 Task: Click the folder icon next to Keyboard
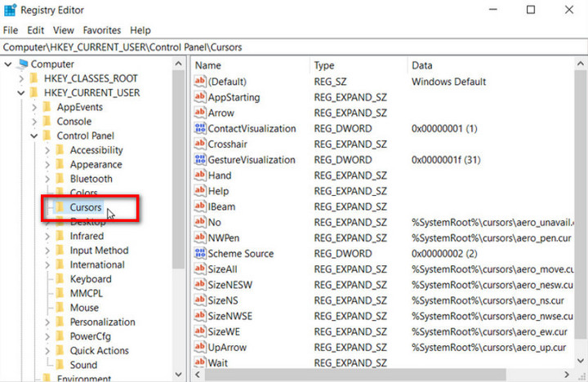point(59,279)
